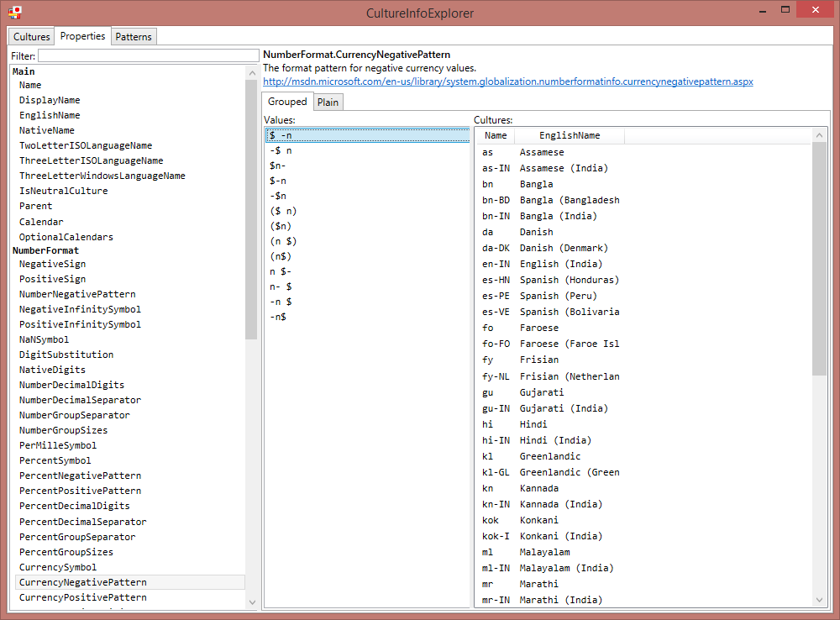The image size is (840, 620).
Task: Open the PerMilleSymbol property
Action: (57, 445)
